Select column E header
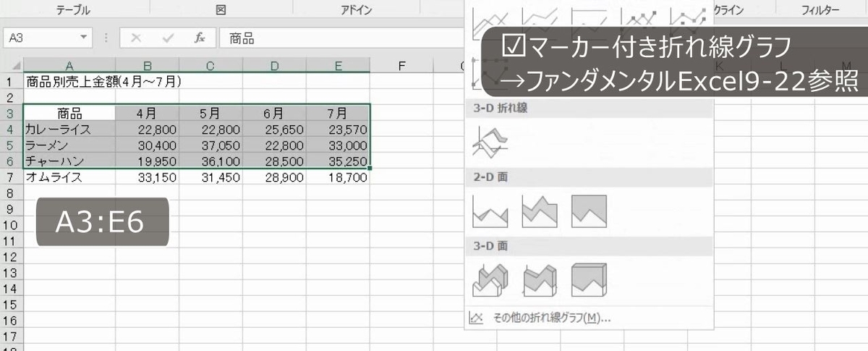 pos(338,66)
